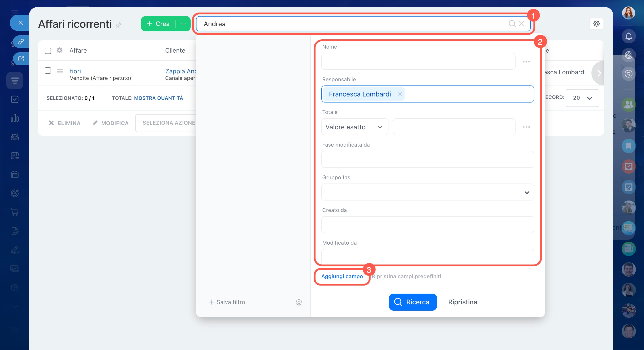Click the magnifier icon in search field
Screen dimensions: 644x350
(x=512, y=24)
